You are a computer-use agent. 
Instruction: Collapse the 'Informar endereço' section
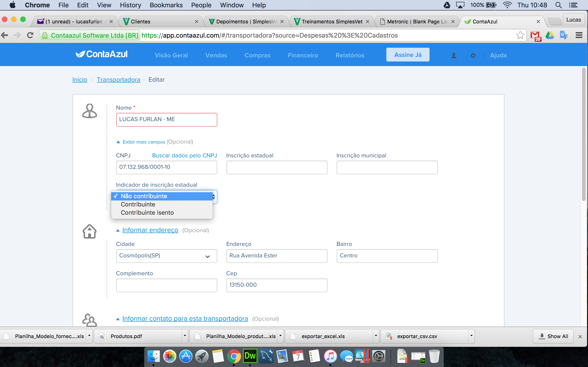(150, 230)
